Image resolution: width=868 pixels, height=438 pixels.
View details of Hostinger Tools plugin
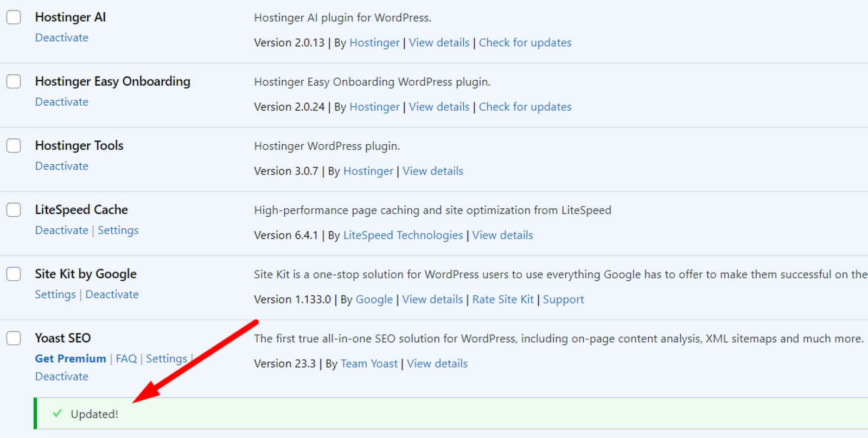433,171
